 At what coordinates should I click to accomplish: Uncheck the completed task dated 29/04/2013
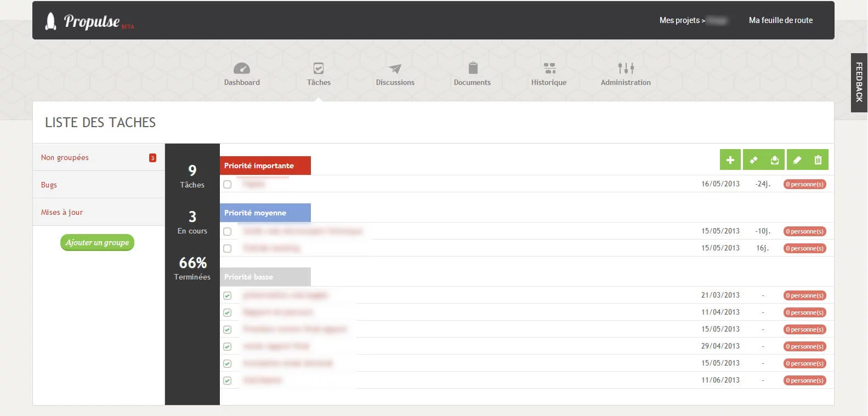coord(228,347)
